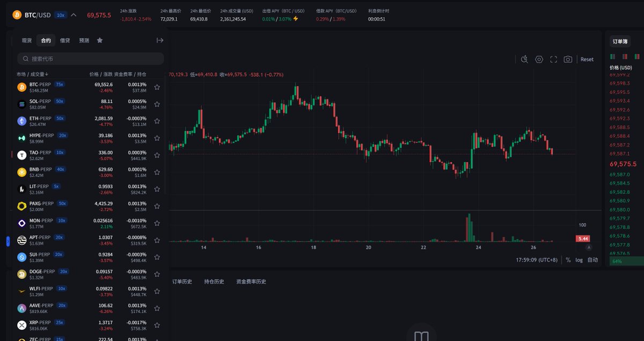This screenshot has width=644, height=341.
Task: Favorite TAO-PERP with its star
Action: [x=157, y=155]
